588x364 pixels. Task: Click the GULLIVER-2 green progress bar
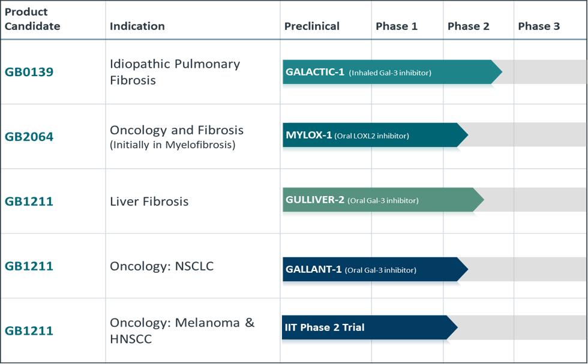click(x=381, y=200)
